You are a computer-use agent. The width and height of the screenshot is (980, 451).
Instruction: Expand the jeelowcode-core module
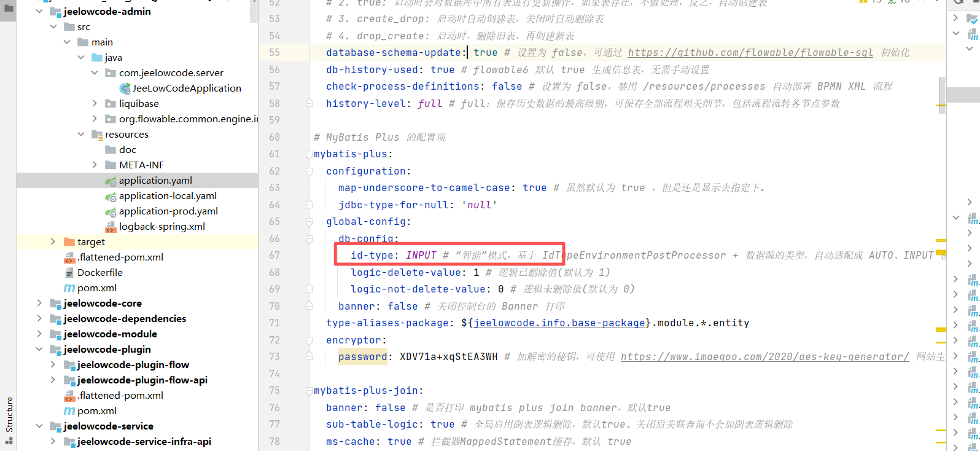click(x=39, y=304)
